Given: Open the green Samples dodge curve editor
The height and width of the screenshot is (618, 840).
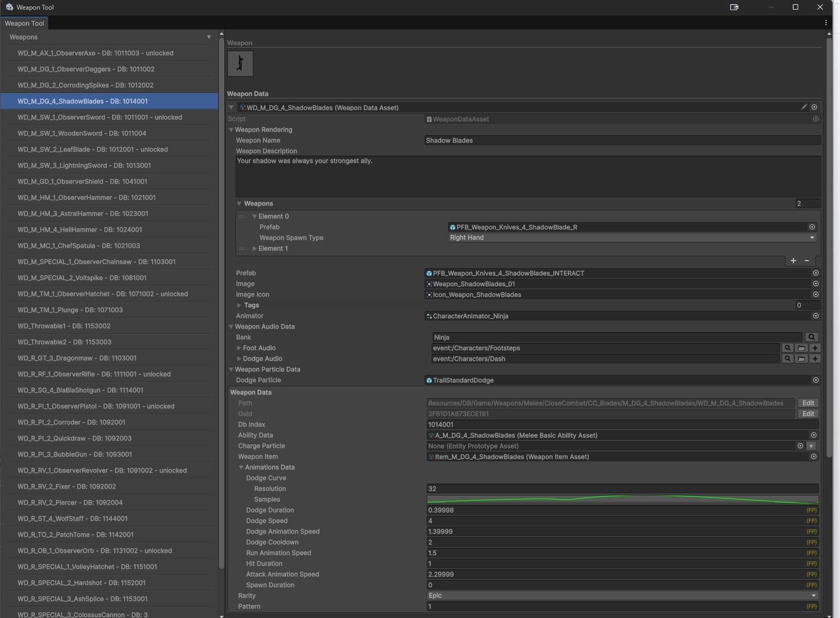Looking at the screenshot, I should 623,499.
